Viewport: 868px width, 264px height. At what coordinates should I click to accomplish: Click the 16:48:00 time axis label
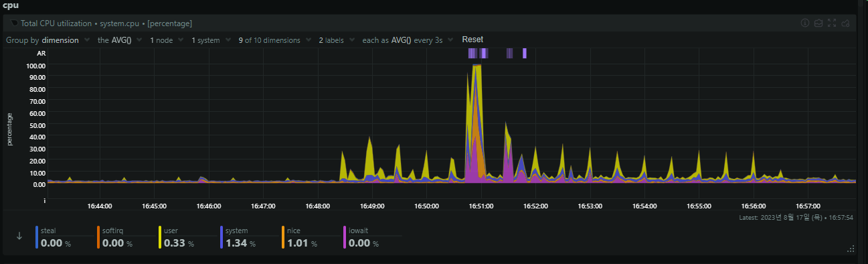click(317, 206)
